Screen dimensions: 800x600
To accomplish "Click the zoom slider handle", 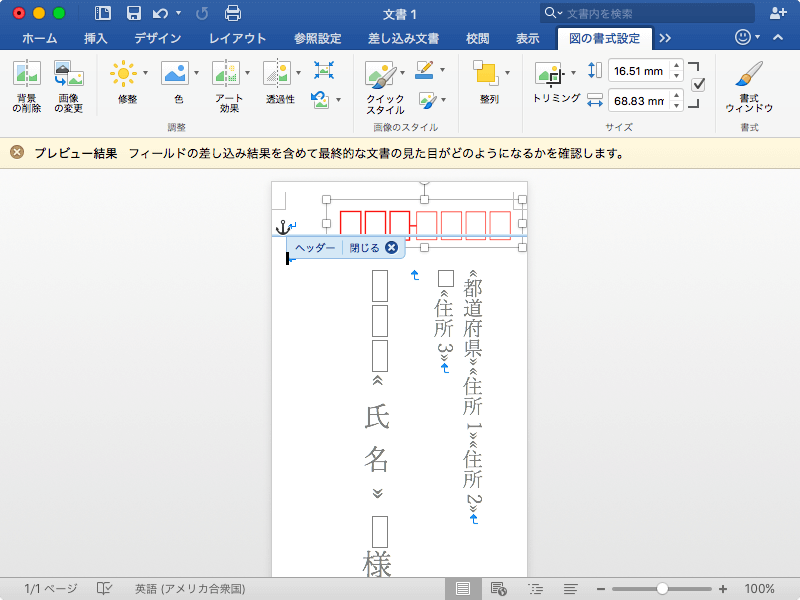I will point(662,589).
